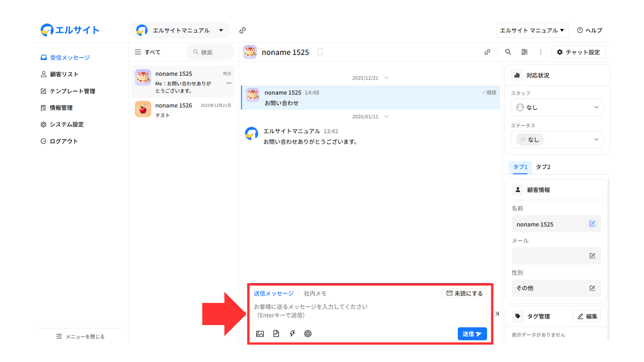Open the スタッフ dropdown set to なし
Image resolution: width=644 pixels, height=362 pixels.
[x=557, y=107]
